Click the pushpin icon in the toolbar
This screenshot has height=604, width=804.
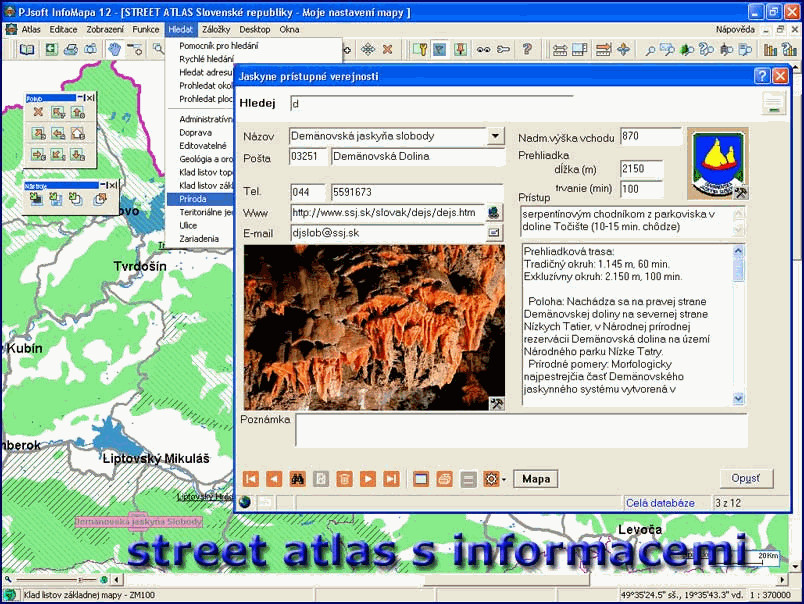coord(460,49)
